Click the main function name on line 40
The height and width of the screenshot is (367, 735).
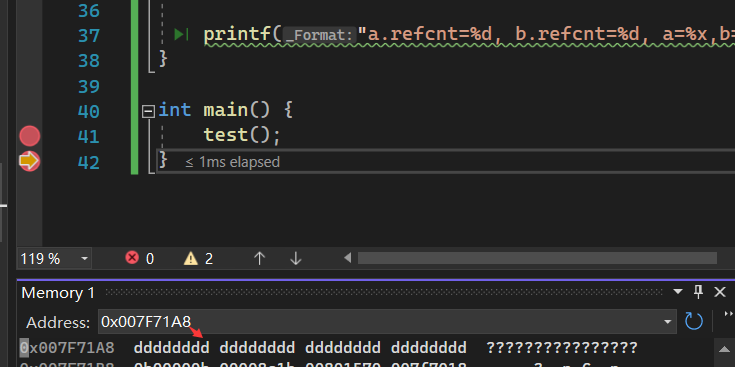(x=225, y=110)
